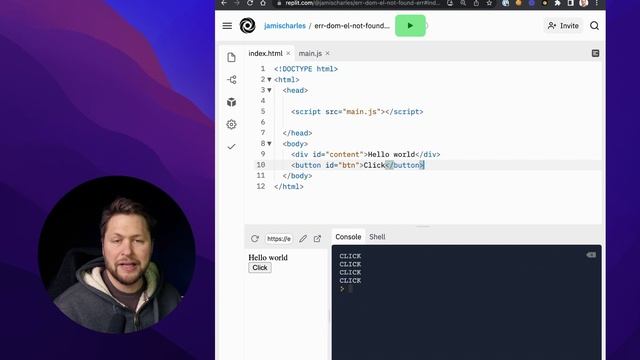Open preview in new tab icon
This screenshot has width=640, height=360.
point(318,238)
